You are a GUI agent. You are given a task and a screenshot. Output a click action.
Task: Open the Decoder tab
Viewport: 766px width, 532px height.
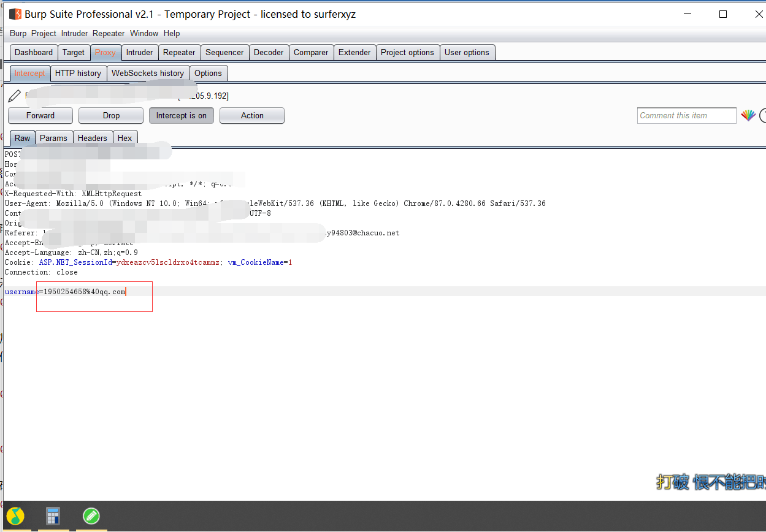[x=269, y=52]
